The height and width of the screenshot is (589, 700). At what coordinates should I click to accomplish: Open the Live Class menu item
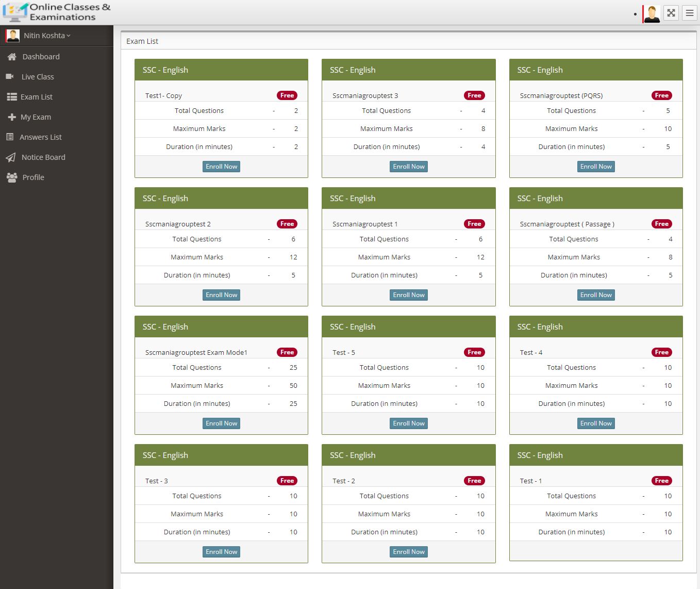click(37, 77)
